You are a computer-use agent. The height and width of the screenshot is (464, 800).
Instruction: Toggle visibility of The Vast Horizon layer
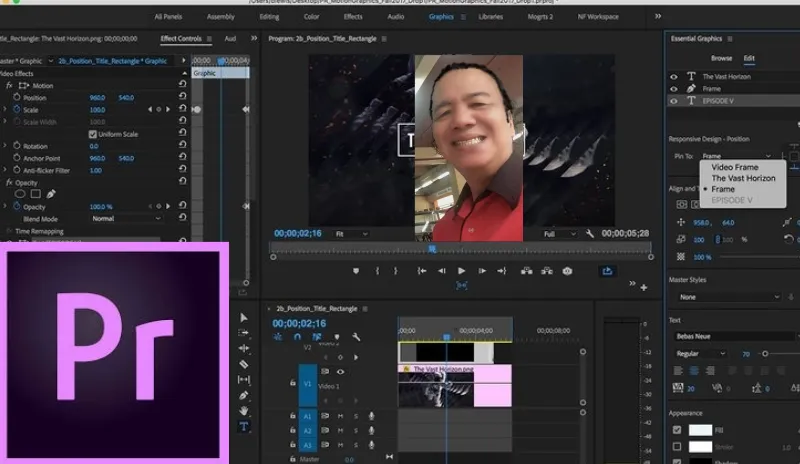point(674,77)
